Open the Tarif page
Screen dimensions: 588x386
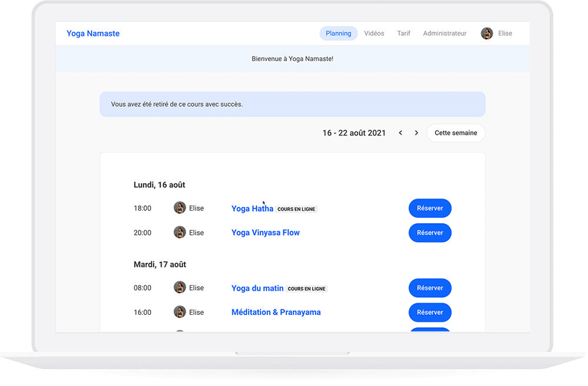click(x=403, y=33)
